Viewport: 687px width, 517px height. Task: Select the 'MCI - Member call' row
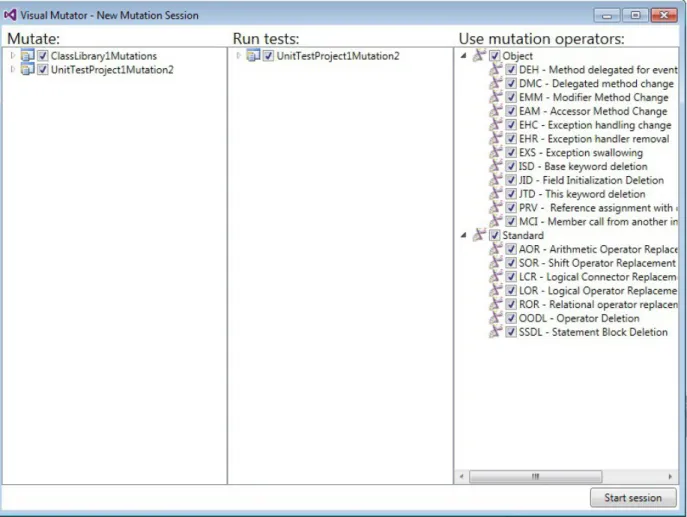click(x=598, y=221)
